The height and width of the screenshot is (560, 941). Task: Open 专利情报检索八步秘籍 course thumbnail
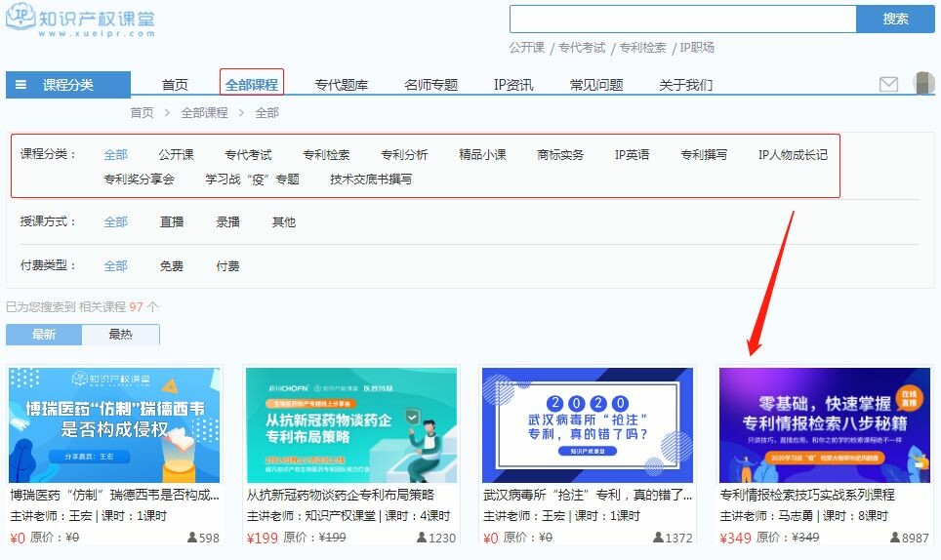pos(825,425)
